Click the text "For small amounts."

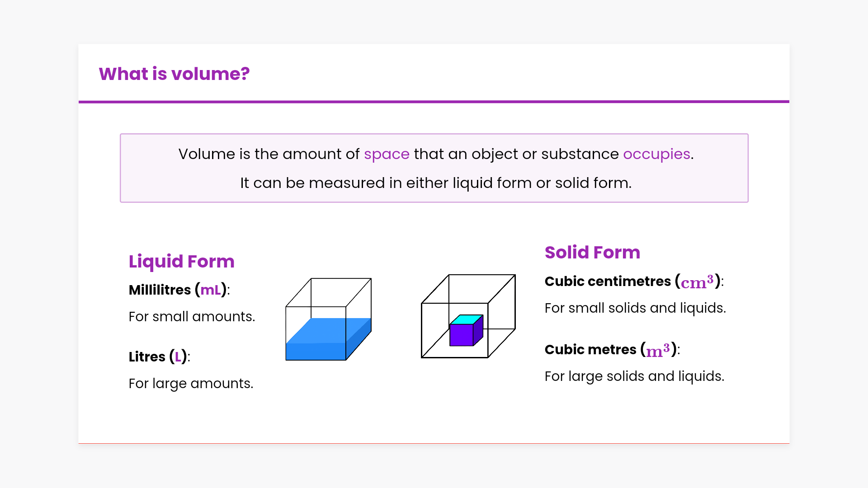[192, 316]
